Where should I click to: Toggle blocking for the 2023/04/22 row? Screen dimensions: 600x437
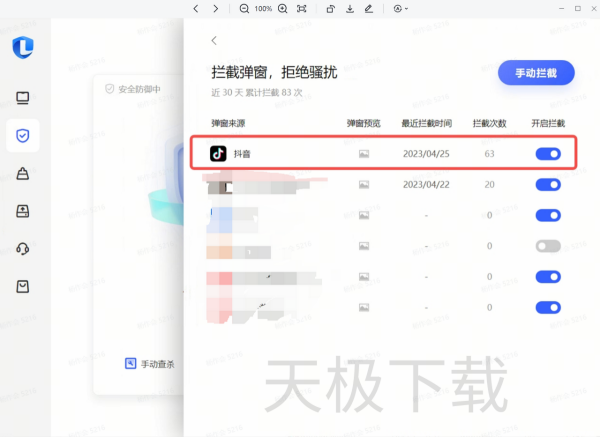point(548,185)
